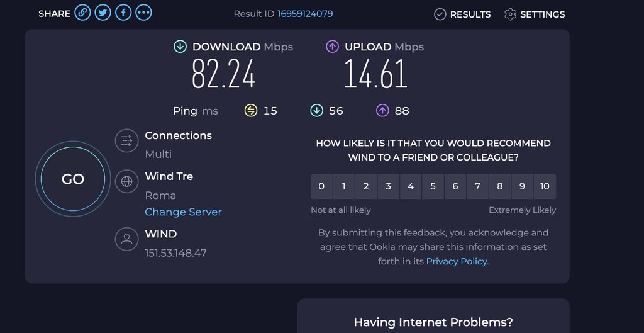Click the Results checkmark icon
This screenshot has width=644, height=333.
pos(440,14)
